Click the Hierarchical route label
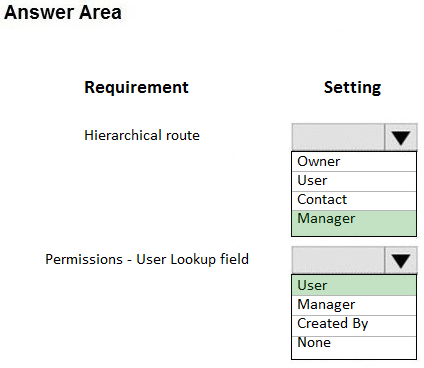This screenshot has width=424, height=368. (142, 135)
